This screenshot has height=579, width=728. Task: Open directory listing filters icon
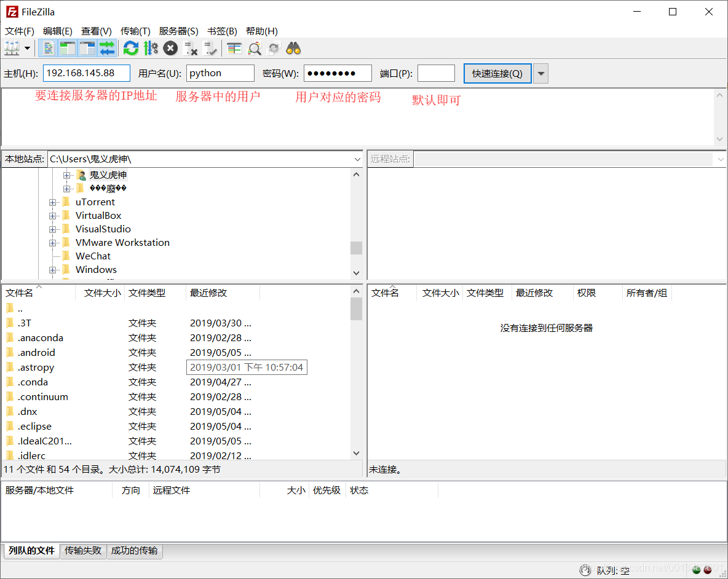pyautogui.click(x=234, y=48)
